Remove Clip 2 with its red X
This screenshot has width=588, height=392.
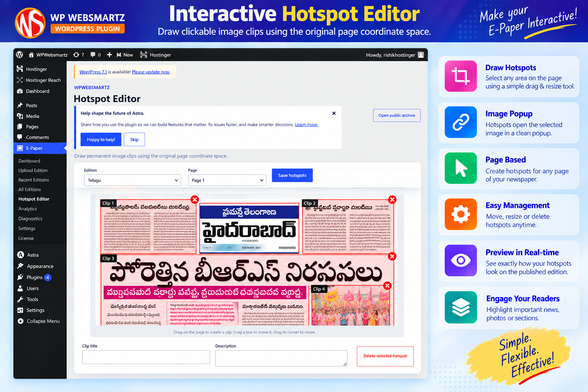click(392, 199)
